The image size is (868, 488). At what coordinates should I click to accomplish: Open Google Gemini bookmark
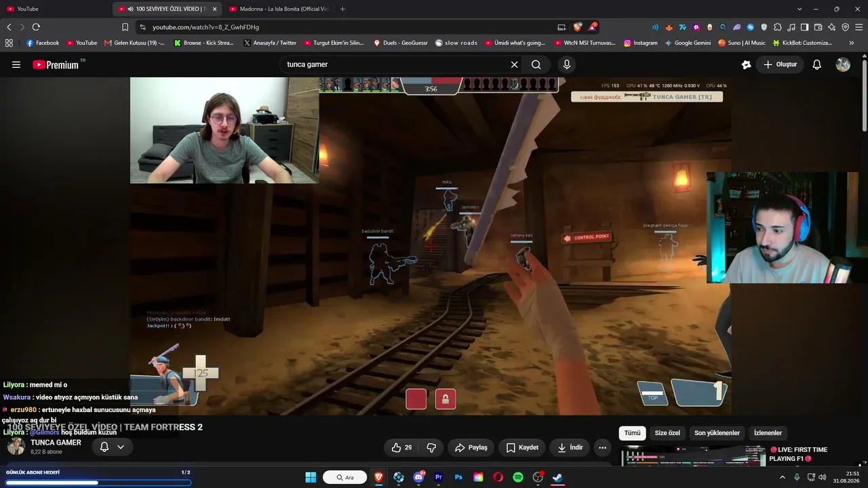pyautogui.click(x=688, y=43)
